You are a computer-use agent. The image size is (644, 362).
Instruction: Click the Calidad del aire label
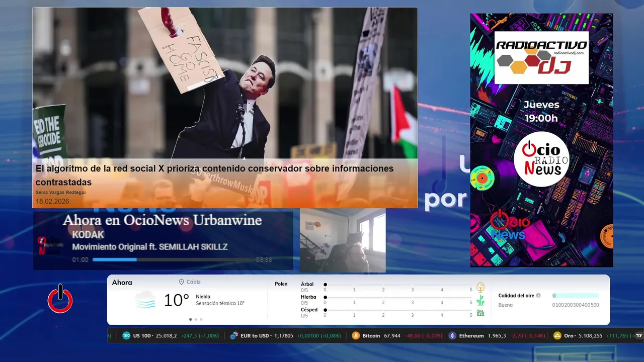(x=516, y=296)
